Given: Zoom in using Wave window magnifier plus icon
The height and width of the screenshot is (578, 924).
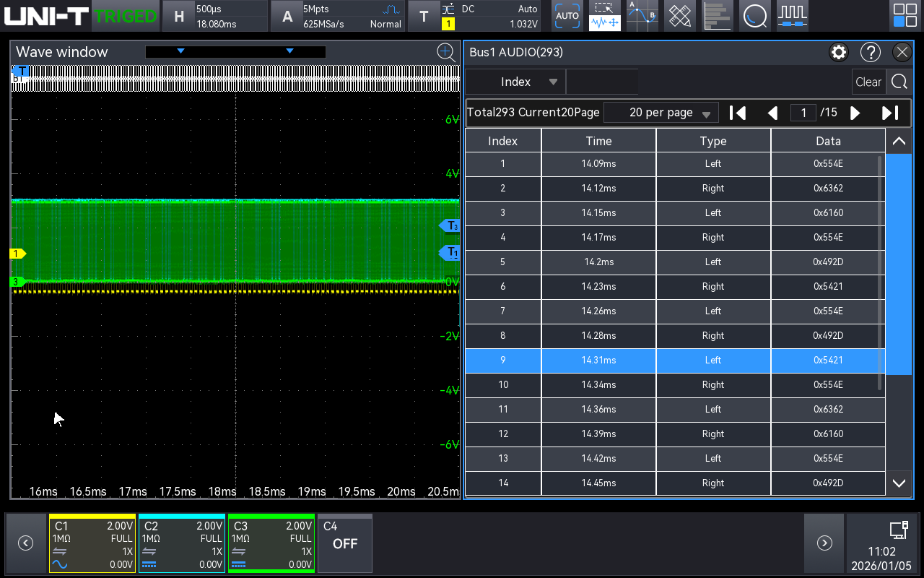Looking at the screenshot, I should pos(446,51).
